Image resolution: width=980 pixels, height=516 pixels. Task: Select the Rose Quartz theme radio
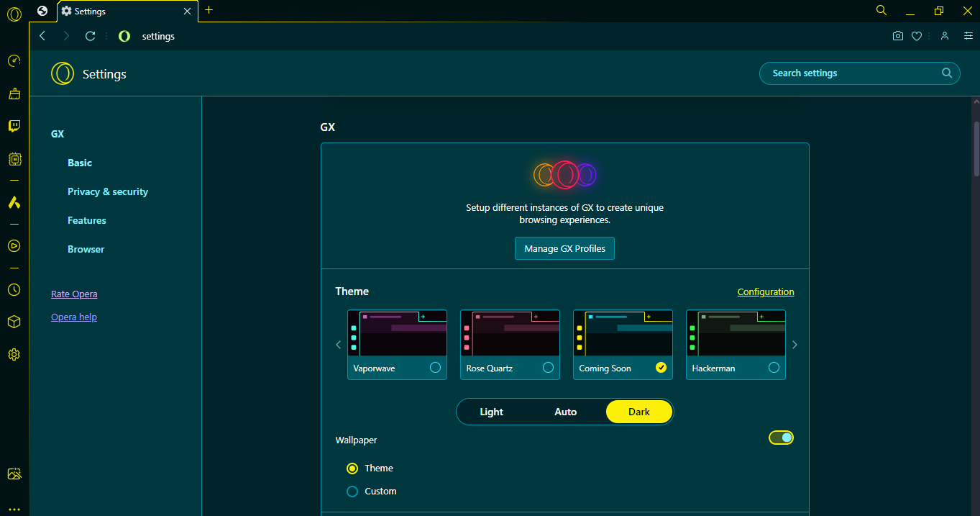pos(548,368)
